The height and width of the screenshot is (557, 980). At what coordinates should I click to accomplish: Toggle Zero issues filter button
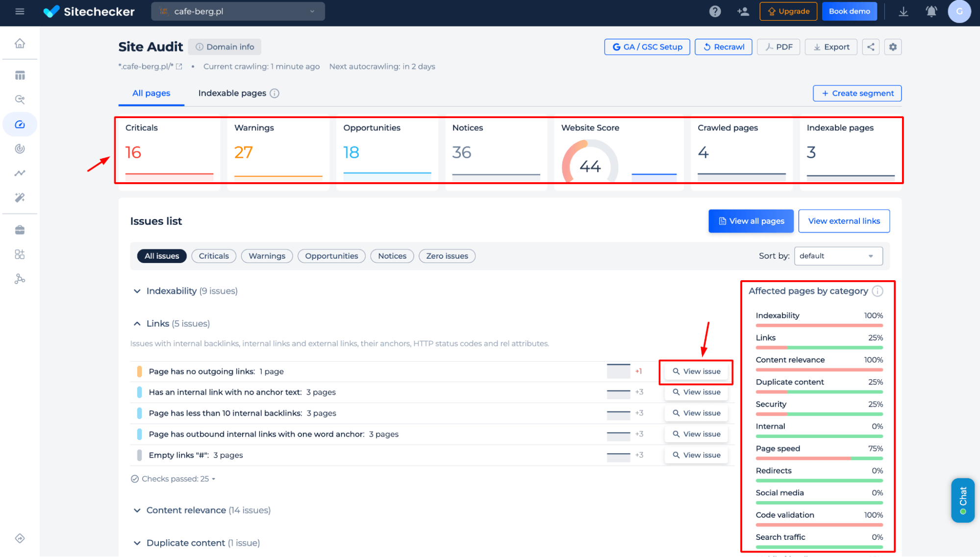point(447,256)
